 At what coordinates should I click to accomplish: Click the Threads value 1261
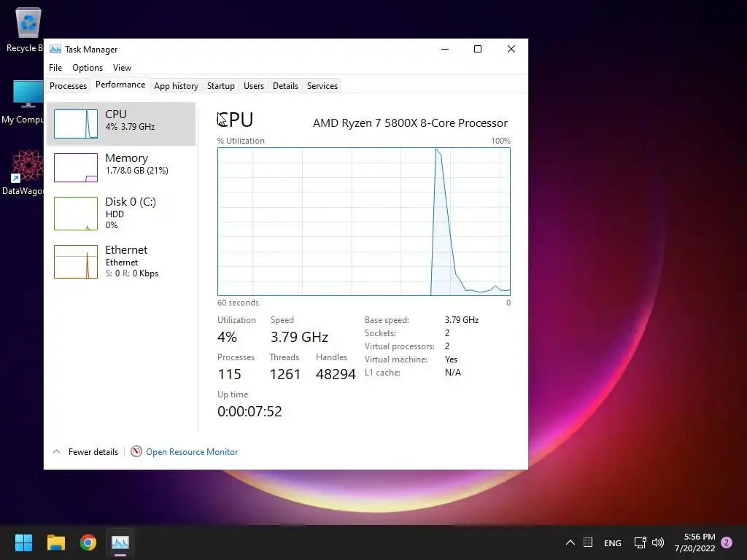coord(285,374)
